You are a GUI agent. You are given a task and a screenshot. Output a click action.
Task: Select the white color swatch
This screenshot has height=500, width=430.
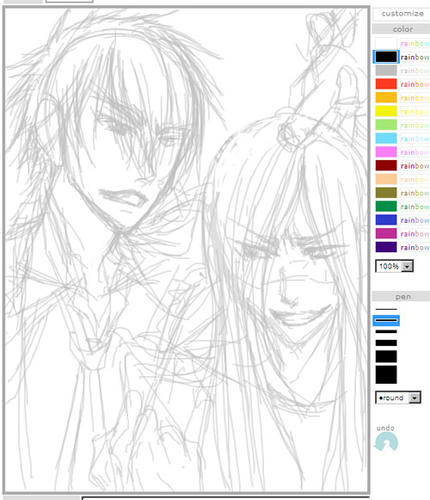pos(386,43)
